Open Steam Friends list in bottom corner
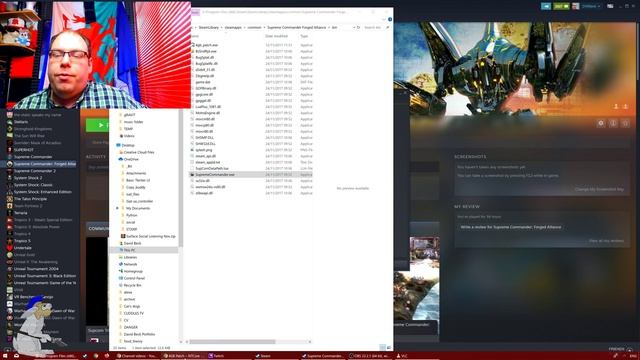640x360 pixels. 620,349
